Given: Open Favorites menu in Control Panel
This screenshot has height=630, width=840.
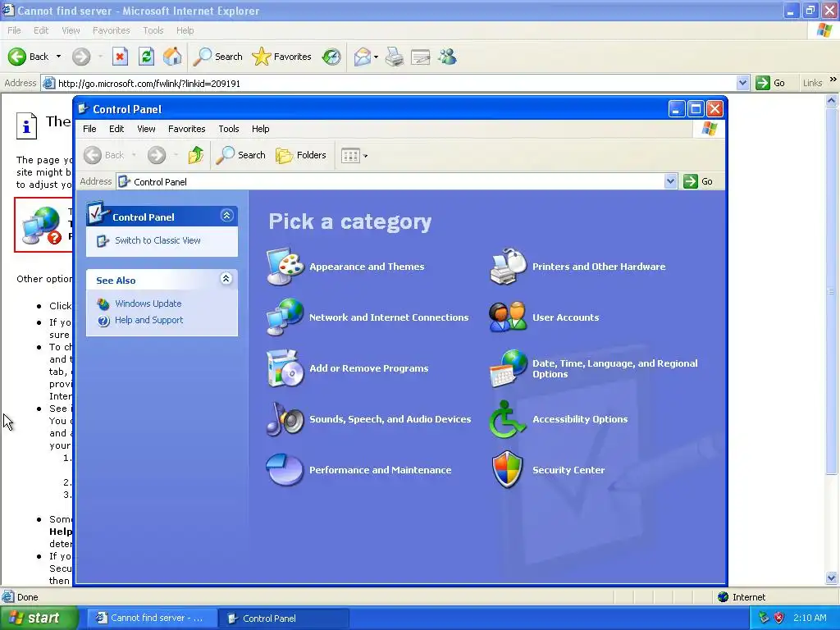Looking at the screenshot, I should point(186,129).
